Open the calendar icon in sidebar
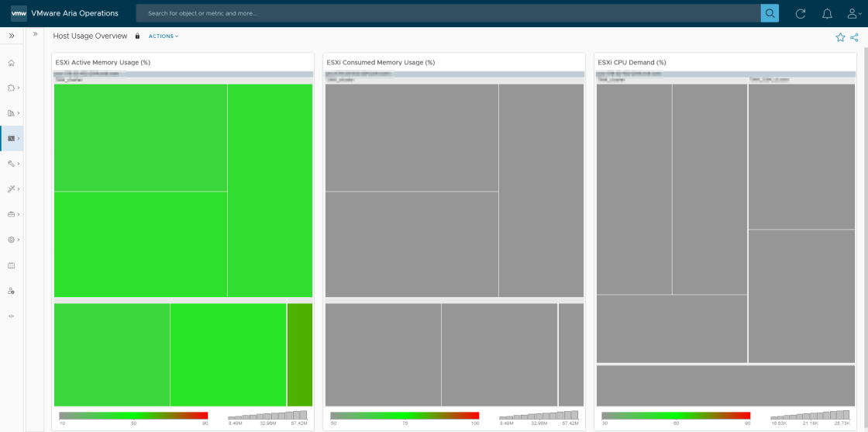This screenshot has height=432, width=868. click(x=11, y=265)
